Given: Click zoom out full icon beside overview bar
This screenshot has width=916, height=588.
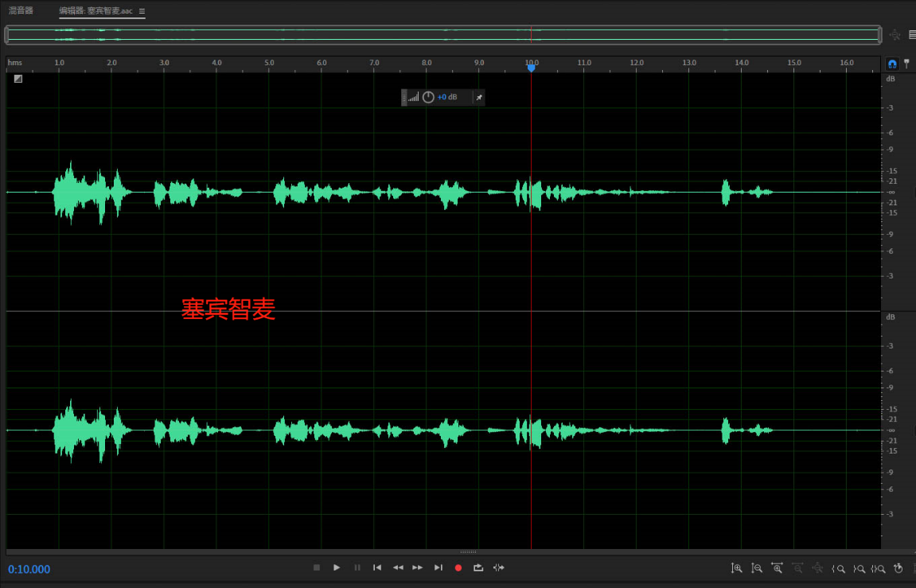Looking at the screenshot, I should pos(895,35).
